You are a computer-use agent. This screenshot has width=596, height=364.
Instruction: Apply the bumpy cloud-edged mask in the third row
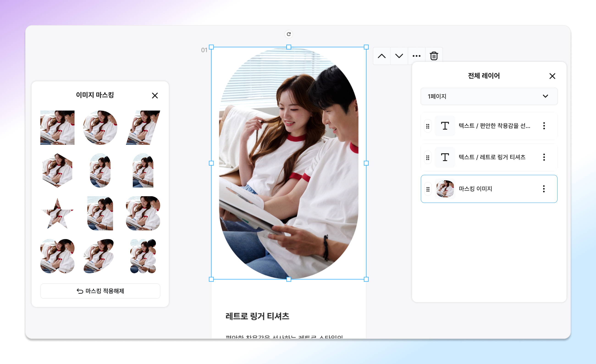[143, 213]
